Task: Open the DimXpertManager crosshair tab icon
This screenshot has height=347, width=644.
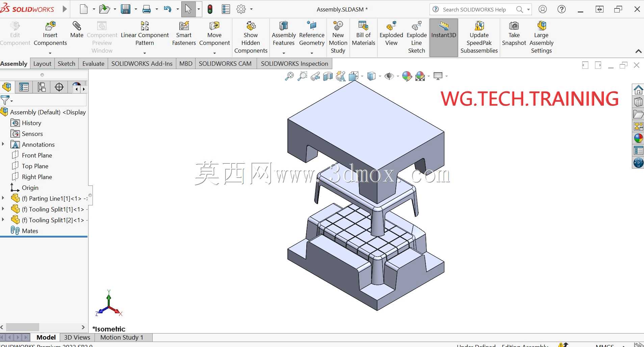Action: point(59,87)
